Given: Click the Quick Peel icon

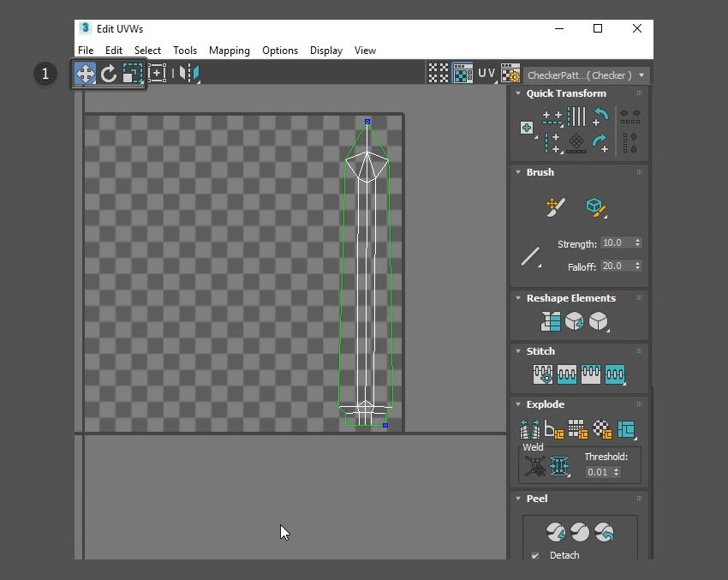Looking at the screenshot, I should coord(556,533).
